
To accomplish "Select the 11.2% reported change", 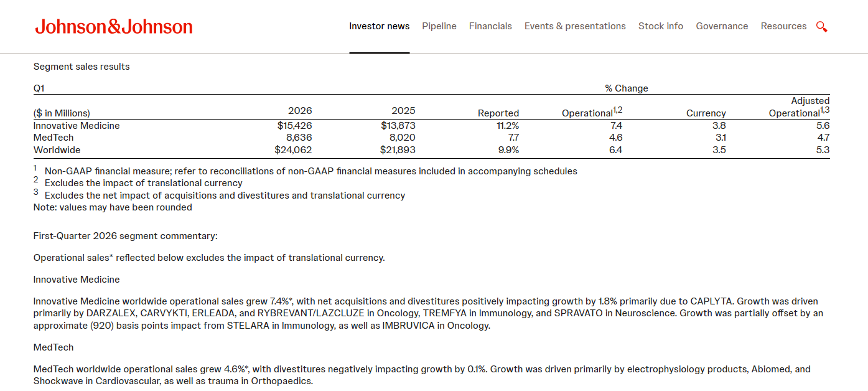I will click(507, 126).
